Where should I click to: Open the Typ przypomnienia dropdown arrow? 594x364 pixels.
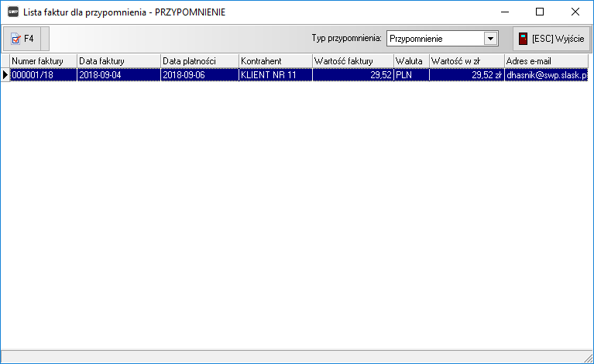coord(490,38)
